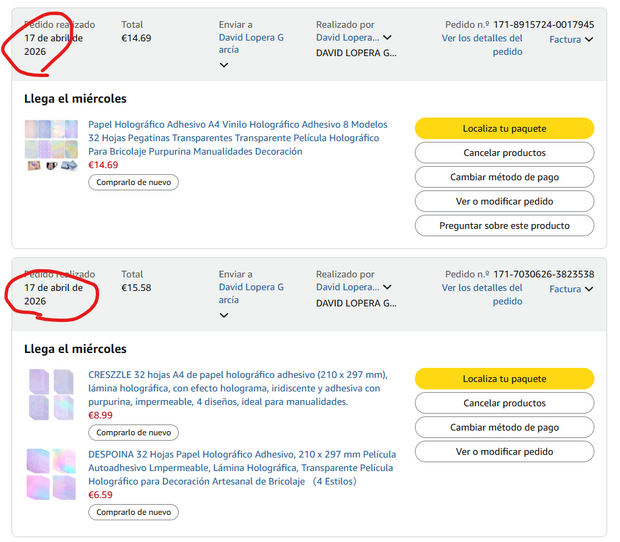
Task: Track second order with Localiza tu paquete
Action: pyautogui.click(x=504, y=379)
